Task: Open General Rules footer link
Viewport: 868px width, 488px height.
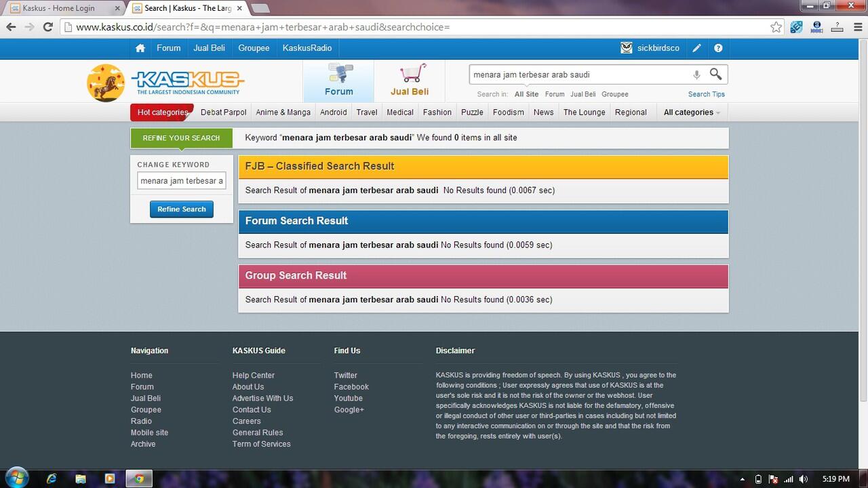Action: (258, 432)
